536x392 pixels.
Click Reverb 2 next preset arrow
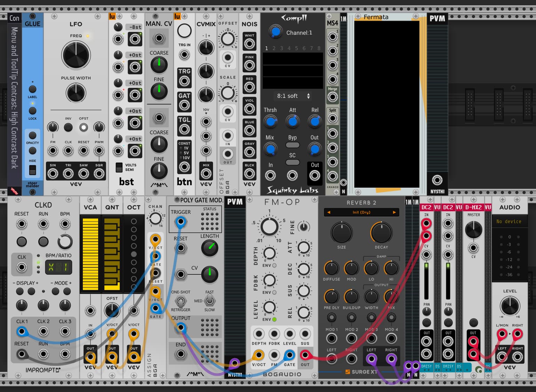pos(394,212)
